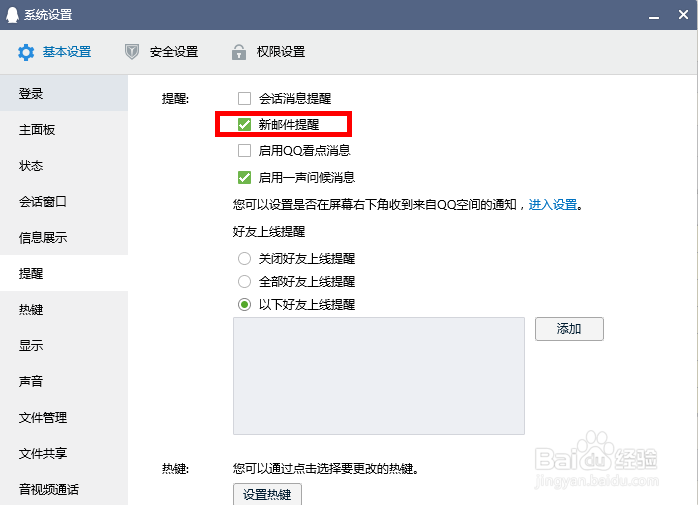Select 音视频通话 in the sidebar
The image size is (698, 505).
[64, 489]
